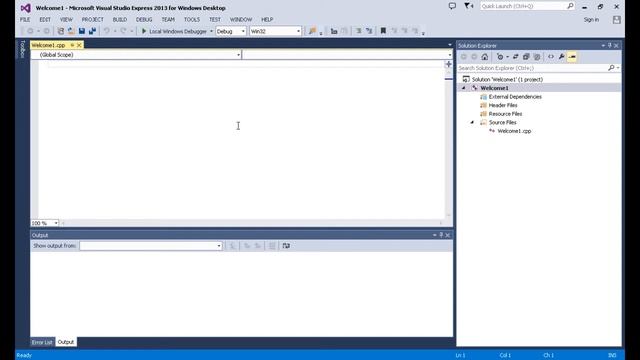Toggle auto-hide pin on Output panel
640x360 pixels.
[x=441, y=235]
